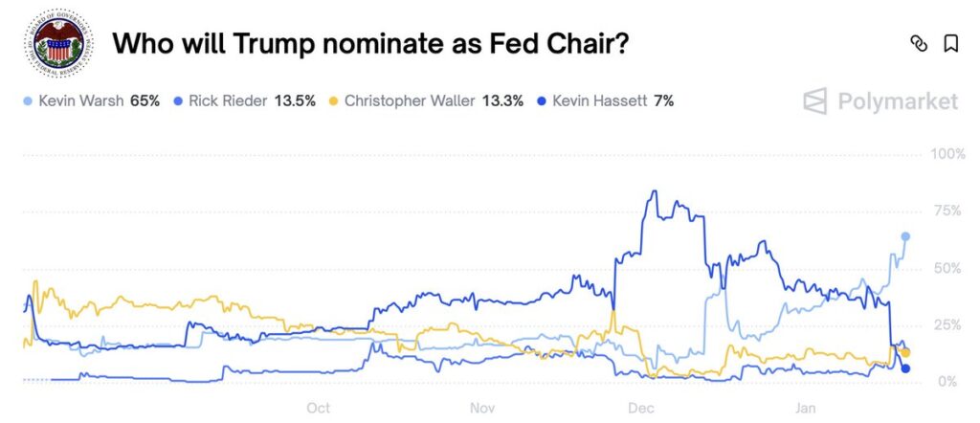This screenshot has height=423, width=980.
Task: Click the Nov label on time axis
Action: (483, 407)
